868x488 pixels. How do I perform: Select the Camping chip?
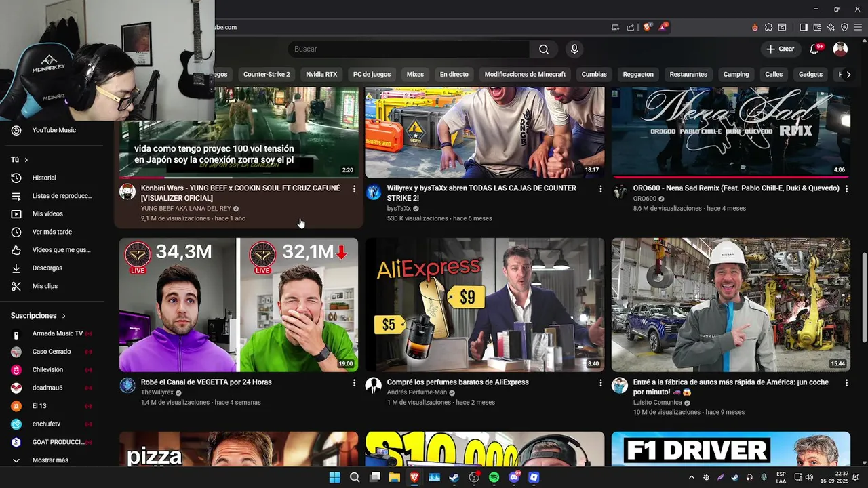point(736,74)
